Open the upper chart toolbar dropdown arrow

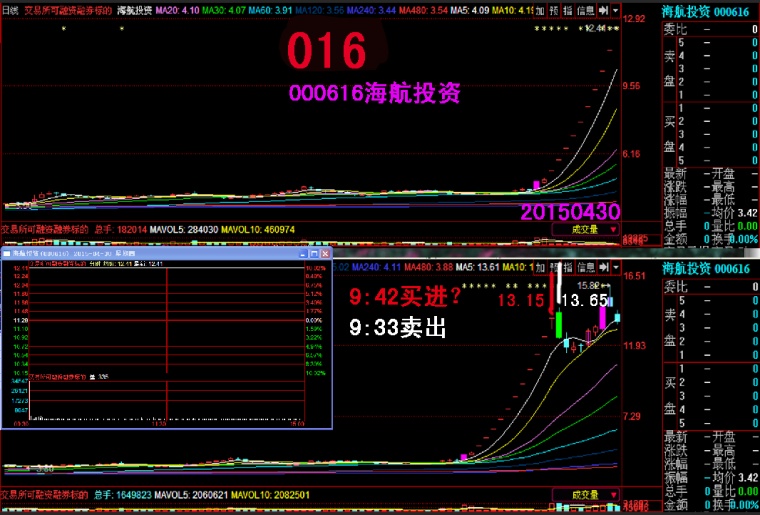[615, 10]
